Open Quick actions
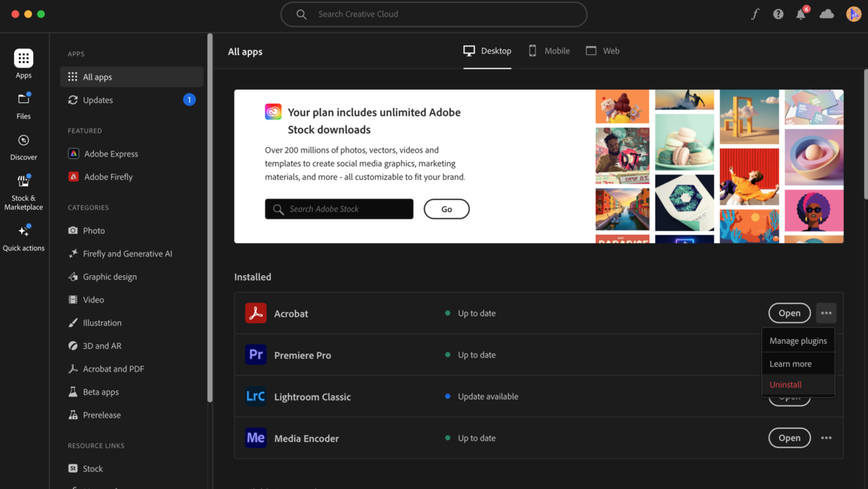868x489 pixels. click(x=23, y=237)
